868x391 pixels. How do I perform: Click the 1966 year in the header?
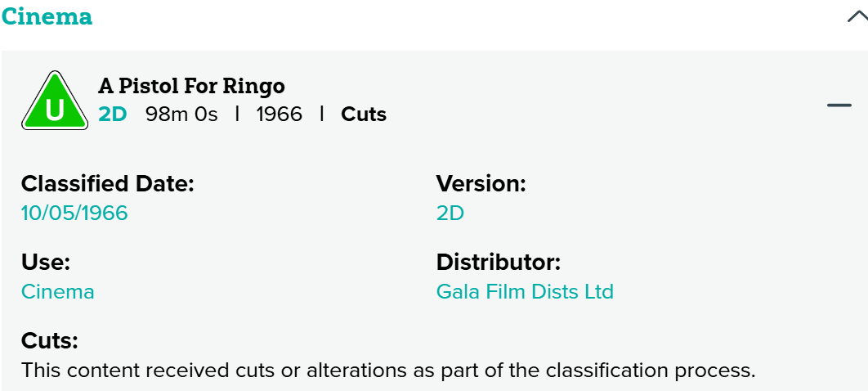tap(279, 115)
